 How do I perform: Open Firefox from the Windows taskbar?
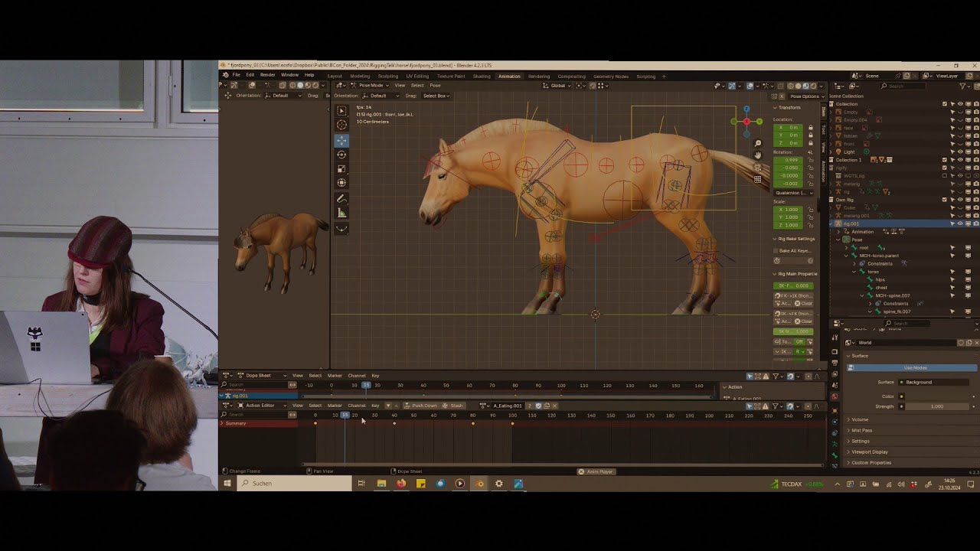point(401,484)
